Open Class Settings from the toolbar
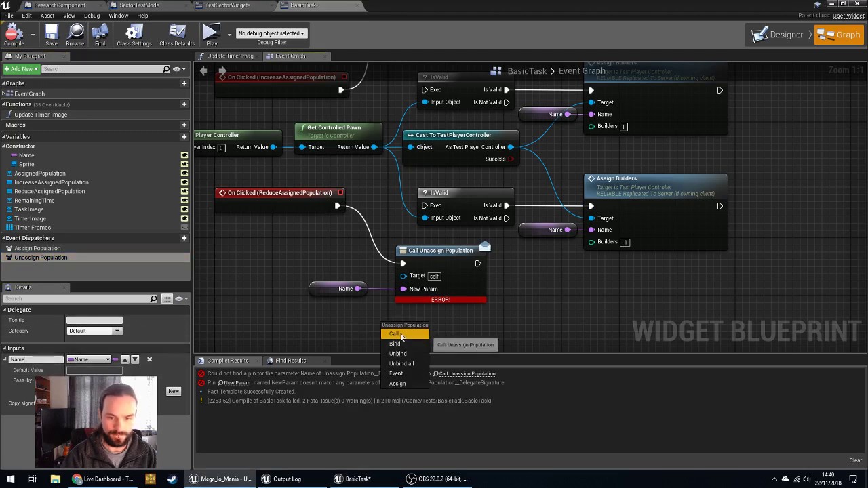The height and width of the screenshot is (488, 868). tap(134, 35)
